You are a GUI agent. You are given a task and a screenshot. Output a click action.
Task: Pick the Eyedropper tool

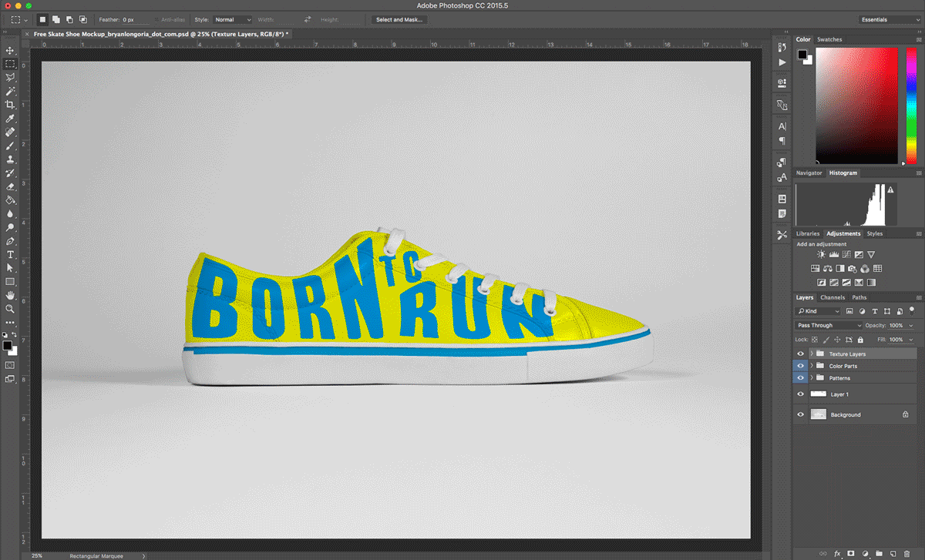tap(11, 119)
